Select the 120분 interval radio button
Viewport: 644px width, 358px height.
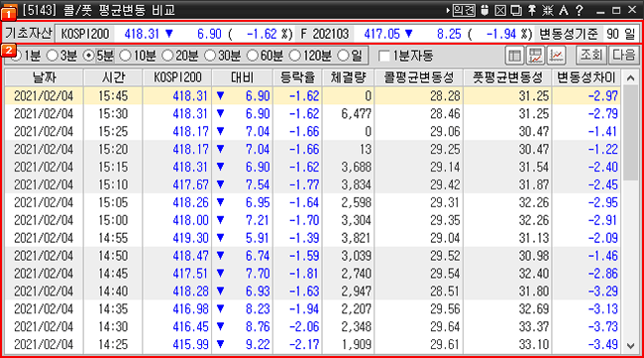294,56
